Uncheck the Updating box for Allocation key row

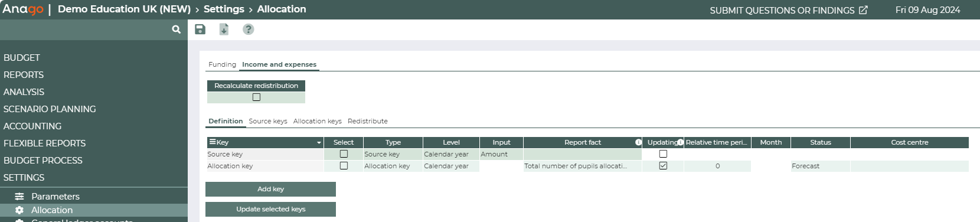click(x=663, y=166)
